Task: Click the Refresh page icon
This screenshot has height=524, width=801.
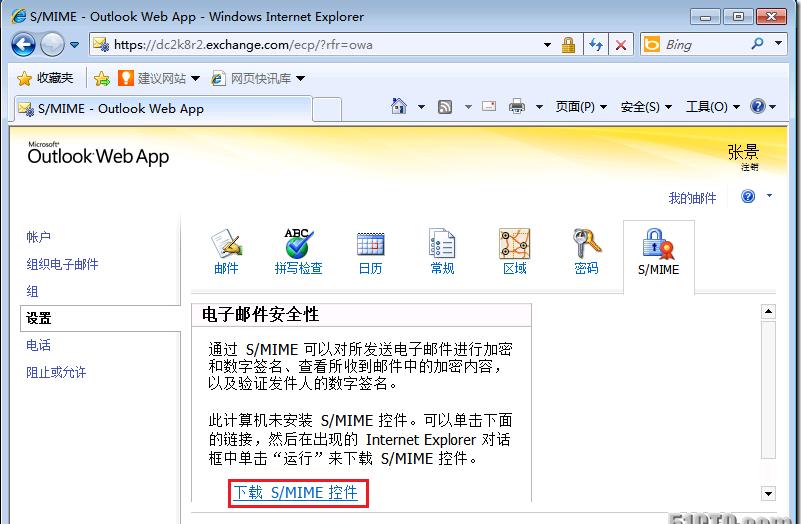Action: point(596,45)
